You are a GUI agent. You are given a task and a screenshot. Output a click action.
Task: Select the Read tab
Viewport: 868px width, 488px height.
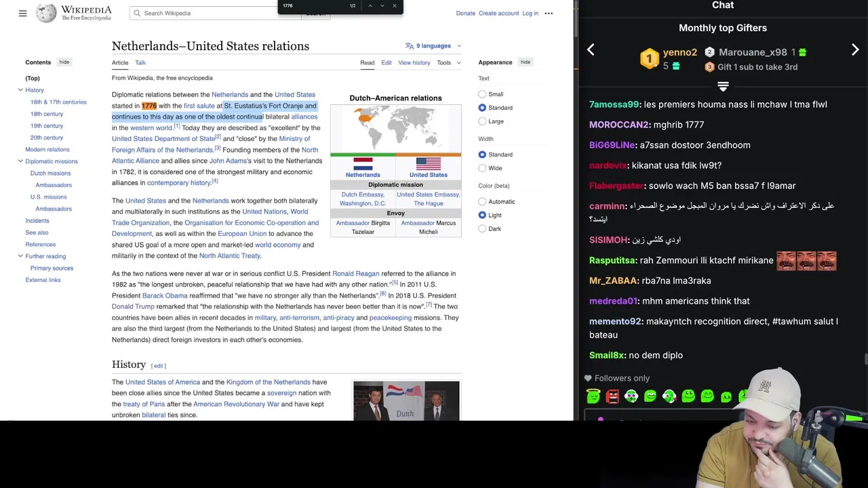(x=367, y=62)
